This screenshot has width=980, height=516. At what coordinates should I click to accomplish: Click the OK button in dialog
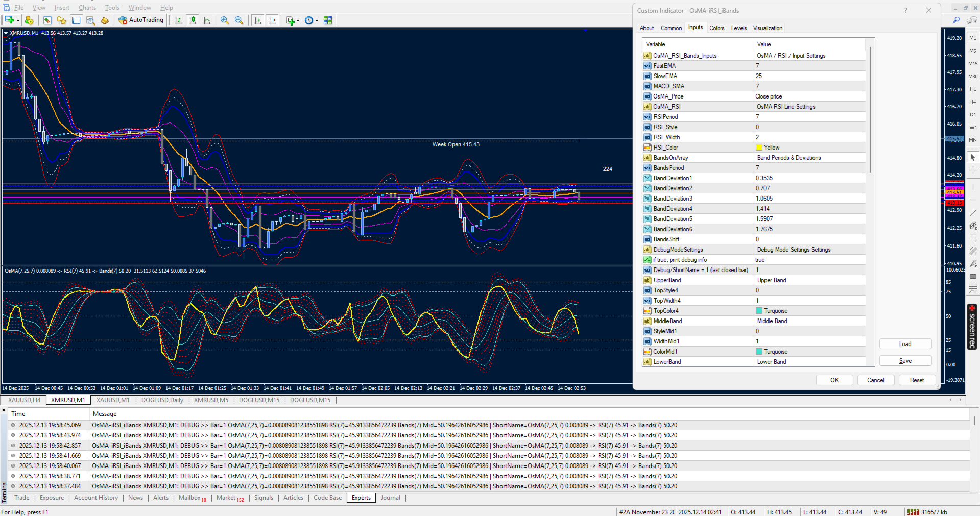point(834,380)
